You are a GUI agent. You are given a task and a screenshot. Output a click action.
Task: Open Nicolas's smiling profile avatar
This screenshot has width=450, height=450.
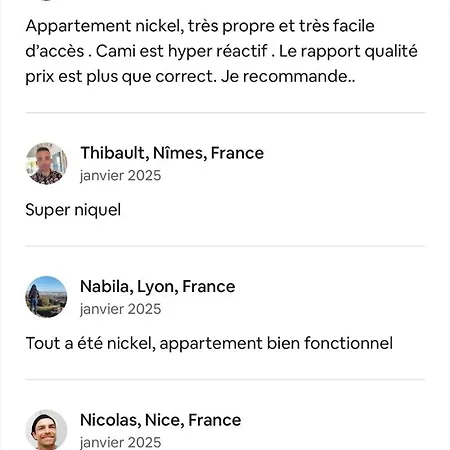tap(46, 430)
